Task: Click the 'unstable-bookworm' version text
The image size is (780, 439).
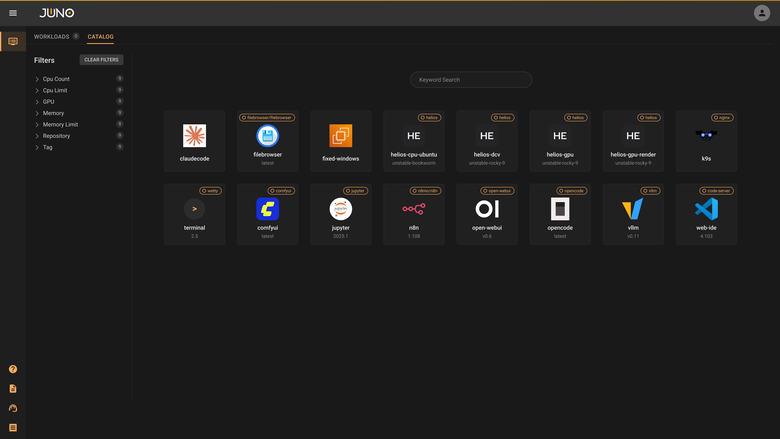Action: point(414,163)
